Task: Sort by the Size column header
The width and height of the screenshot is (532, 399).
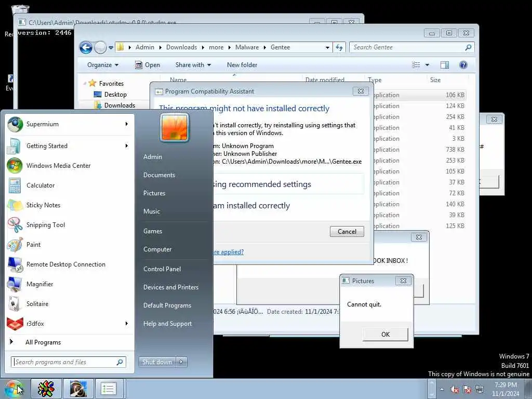Action: 435,80
